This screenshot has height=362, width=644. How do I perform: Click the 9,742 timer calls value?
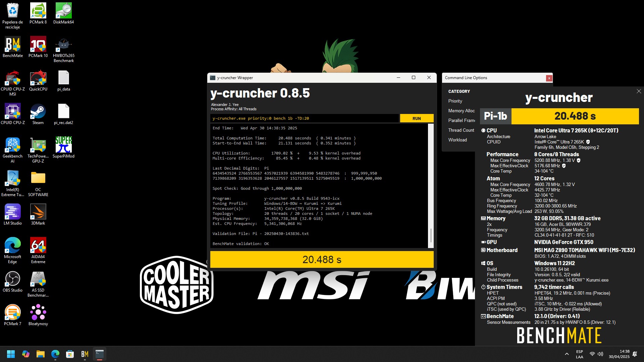click(554, 287)
